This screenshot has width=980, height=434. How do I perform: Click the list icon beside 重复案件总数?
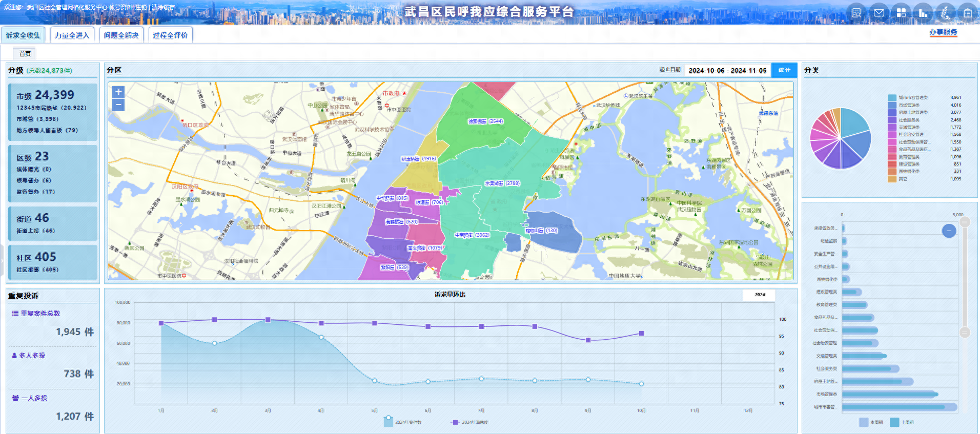(15, 313)
